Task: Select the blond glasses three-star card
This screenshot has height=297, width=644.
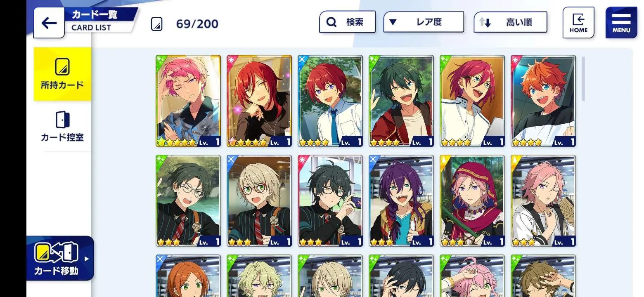Action: point(259,200)
